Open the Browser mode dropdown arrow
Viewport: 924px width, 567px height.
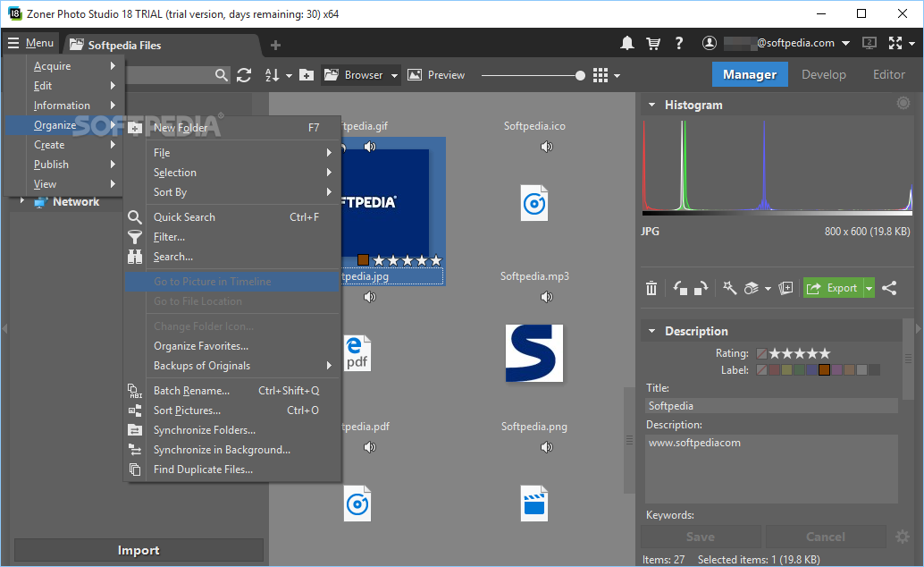click(x=394, y=75)
